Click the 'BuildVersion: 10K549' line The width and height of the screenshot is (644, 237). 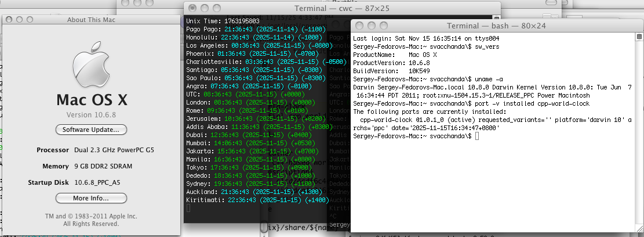tap(391, 71)
